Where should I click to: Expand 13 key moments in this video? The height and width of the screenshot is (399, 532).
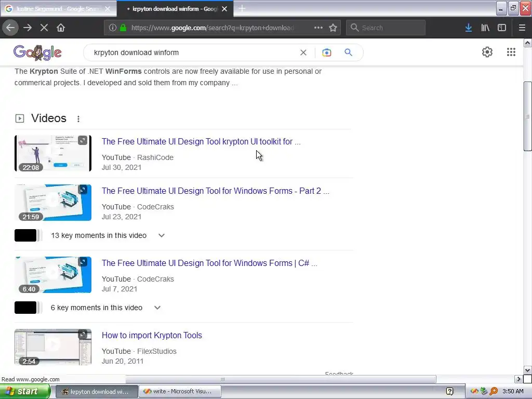coord(162,235)
